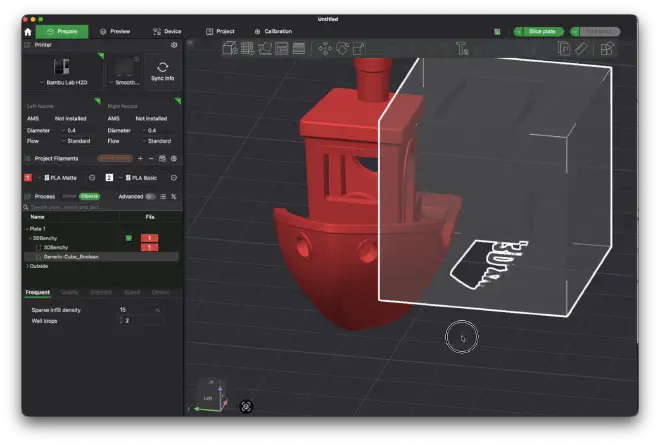Click the Print plate button
The width and height of the screenshot is (660, 445).
click(x=599, y=32)
